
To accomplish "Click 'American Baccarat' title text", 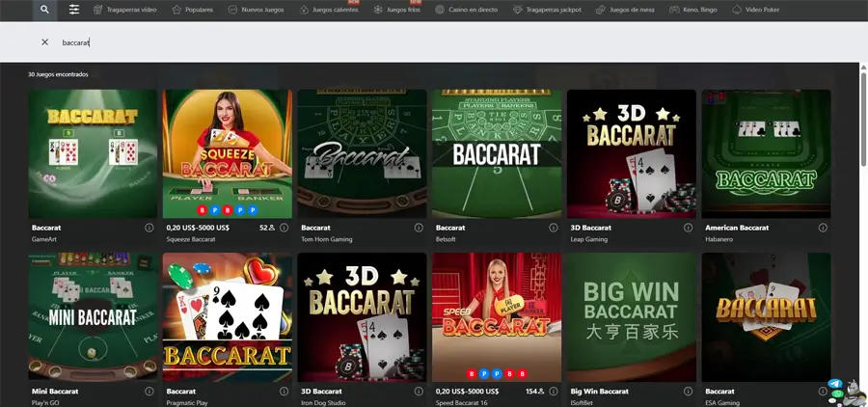I will (x=737, y=228).
